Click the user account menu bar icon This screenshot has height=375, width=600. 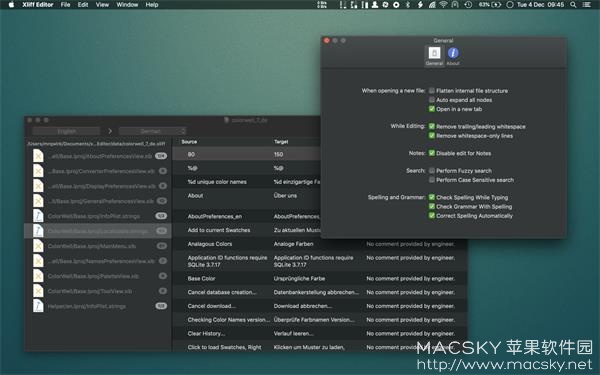point(375,5)
